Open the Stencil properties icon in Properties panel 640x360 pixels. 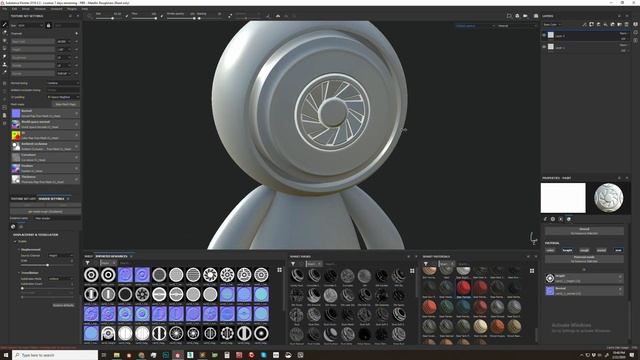pyautogui.click(x=561, y=219)
